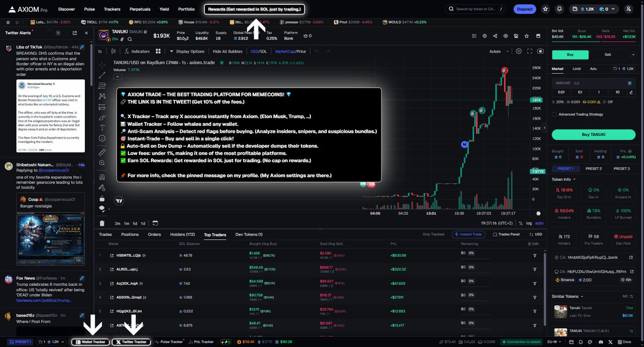Toggle Only Tracked filter
Screen dimensions: 644x347
434,235
